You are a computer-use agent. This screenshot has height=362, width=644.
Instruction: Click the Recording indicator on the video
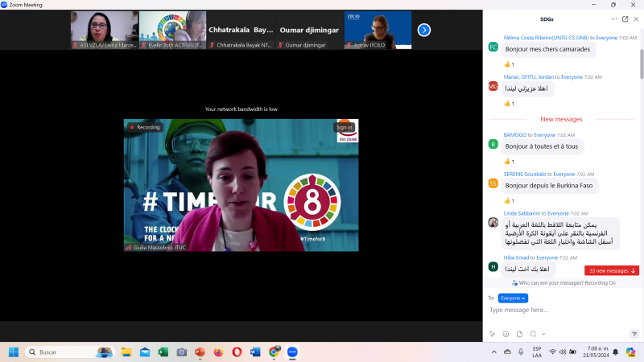(x=145, y=127)
